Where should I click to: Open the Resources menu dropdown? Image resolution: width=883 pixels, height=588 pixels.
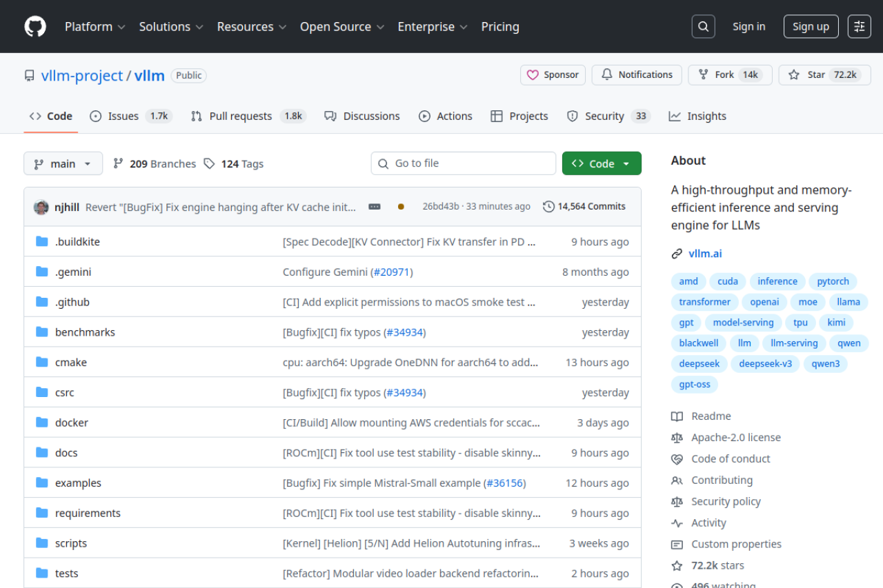[x=251, y=26]
